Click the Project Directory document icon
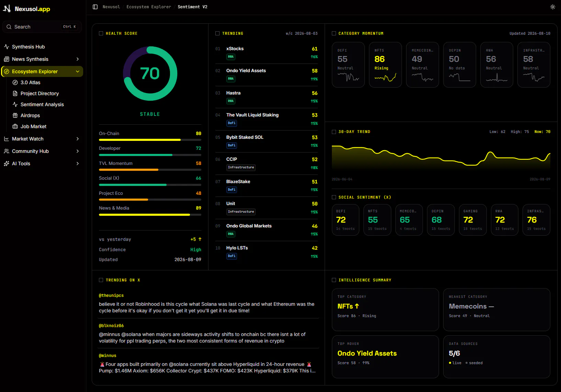Viewport: 561px width, 392px height. [x=15, y=93]
